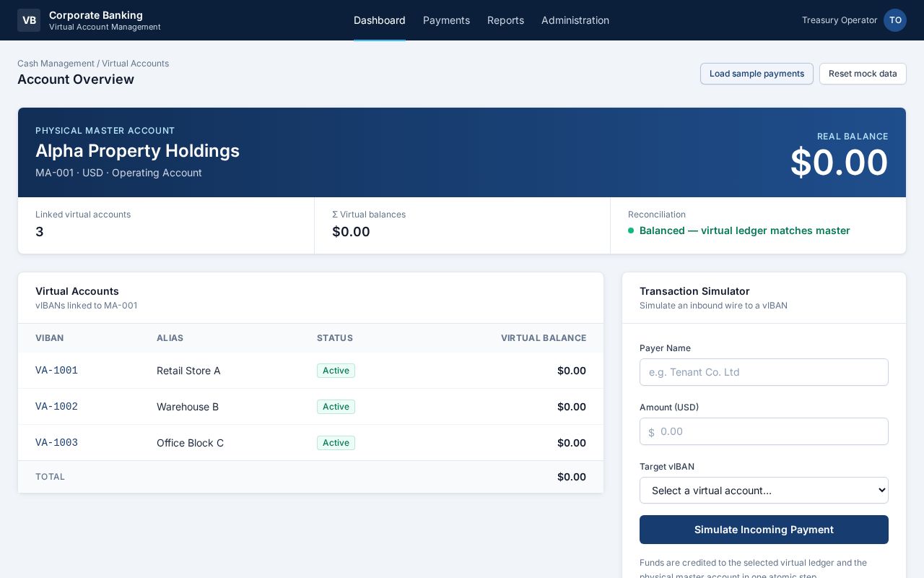Open the Administration tab
This screenshot has height=578, width=924.
pyautogui.click(x=575, y=20)
